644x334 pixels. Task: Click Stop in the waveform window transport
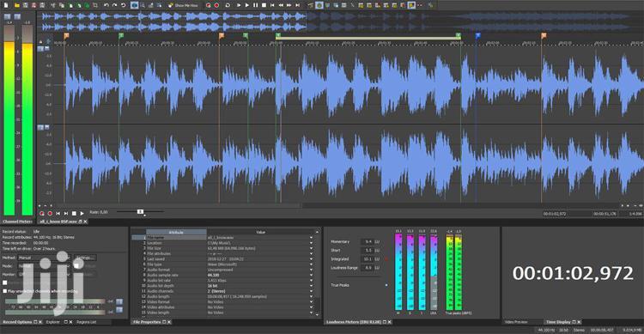click(74, 213)
